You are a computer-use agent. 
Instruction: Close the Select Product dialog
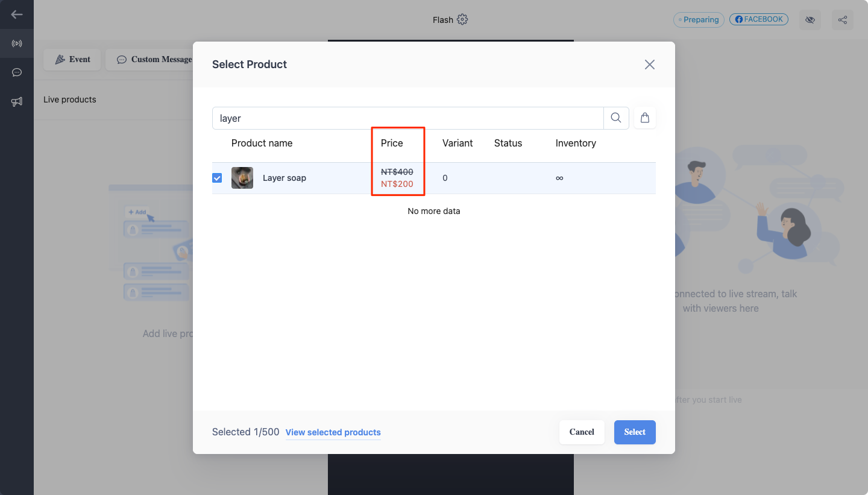[649, 65]
